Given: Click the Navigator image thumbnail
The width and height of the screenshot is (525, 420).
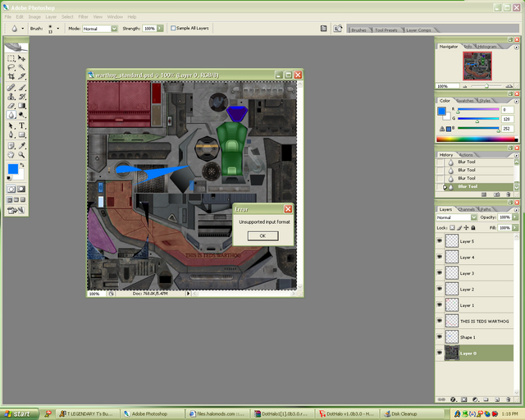Looking at the screenshot, I should (x=477, y=66).
